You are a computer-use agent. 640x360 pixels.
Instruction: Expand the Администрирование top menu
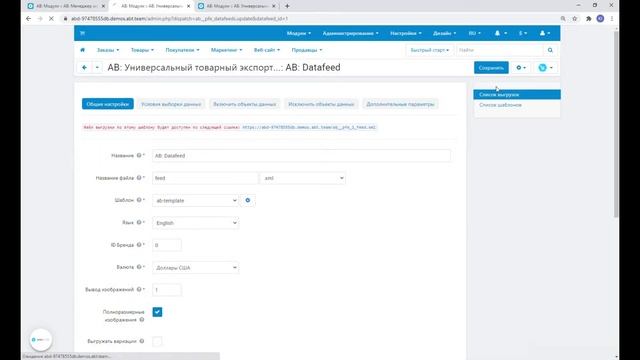point(350,33)
